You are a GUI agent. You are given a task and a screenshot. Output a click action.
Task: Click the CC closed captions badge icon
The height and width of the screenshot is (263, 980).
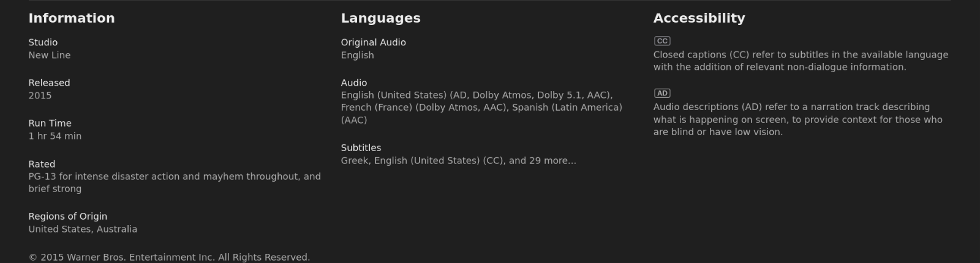point(662,41)
